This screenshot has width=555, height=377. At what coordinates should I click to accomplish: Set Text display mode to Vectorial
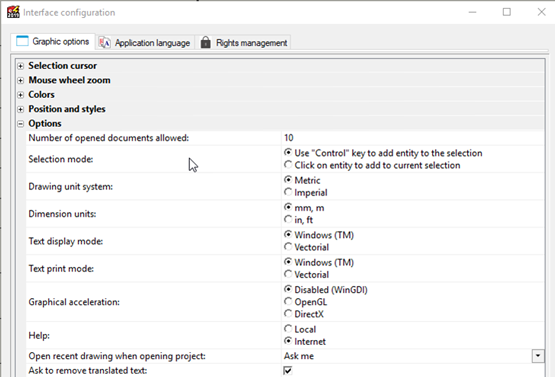click(x=288, y=247)
